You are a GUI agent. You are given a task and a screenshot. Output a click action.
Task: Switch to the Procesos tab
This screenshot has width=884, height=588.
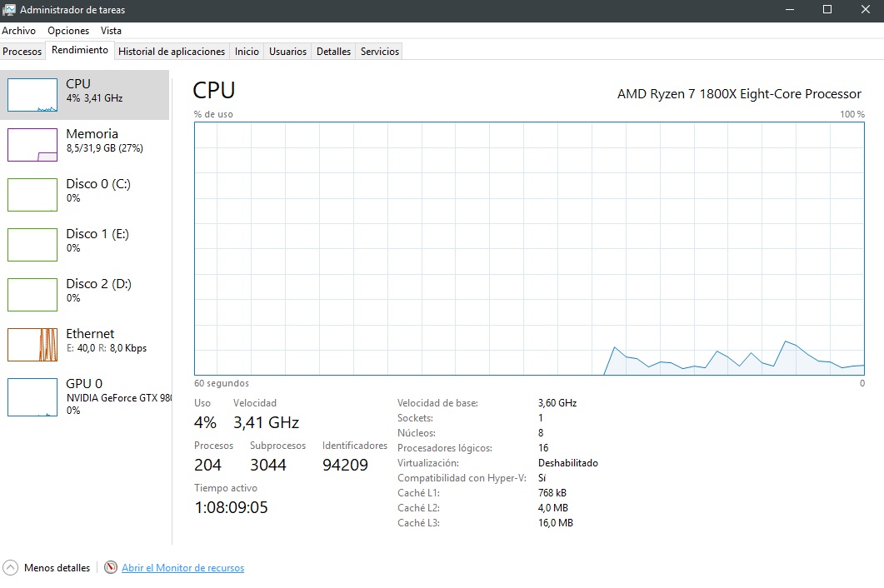(22, 52)
